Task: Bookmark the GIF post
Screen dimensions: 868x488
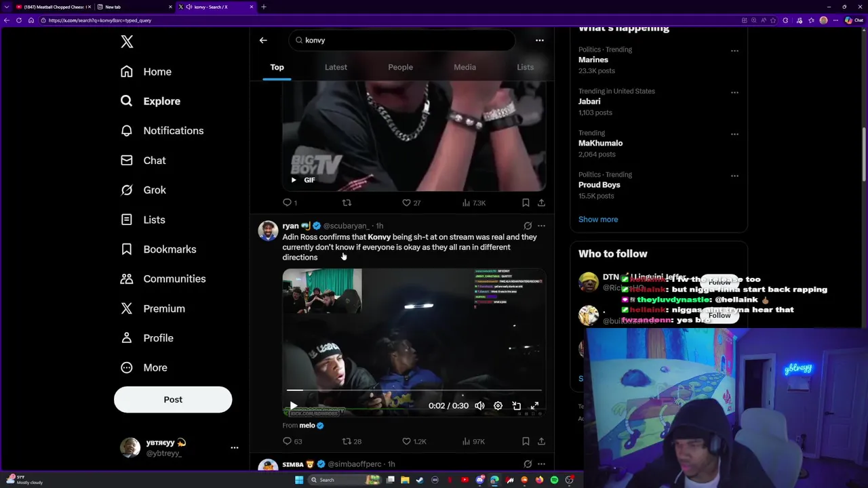Action: (526, 203)
